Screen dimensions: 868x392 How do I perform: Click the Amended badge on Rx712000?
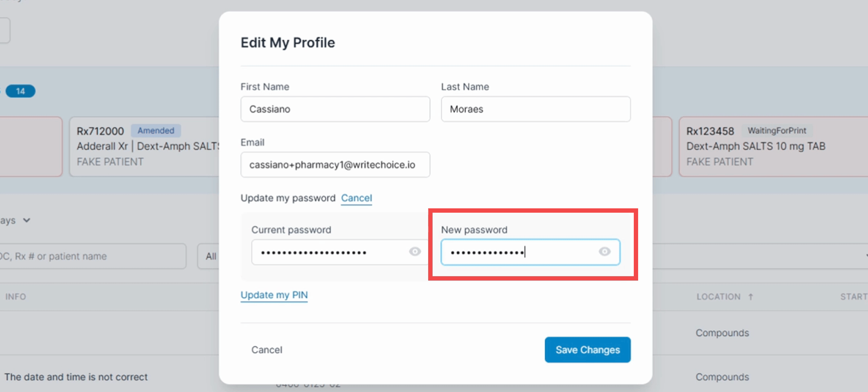coord(156,131)
